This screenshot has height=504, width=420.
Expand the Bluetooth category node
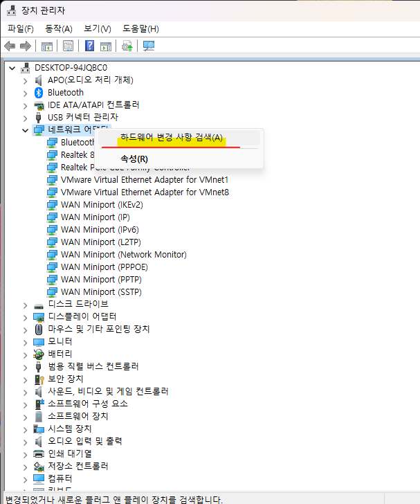click(26, 93)
